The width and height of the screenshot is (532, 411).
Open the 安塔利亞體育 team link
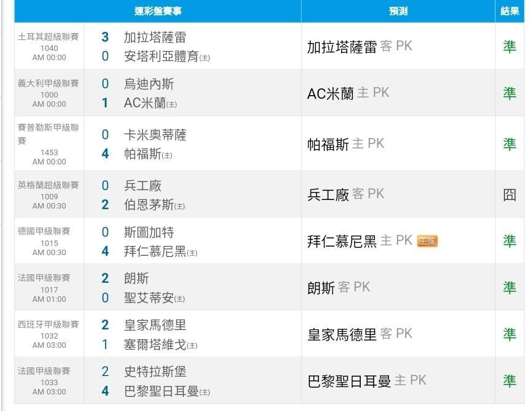click(x=161, y=56)
